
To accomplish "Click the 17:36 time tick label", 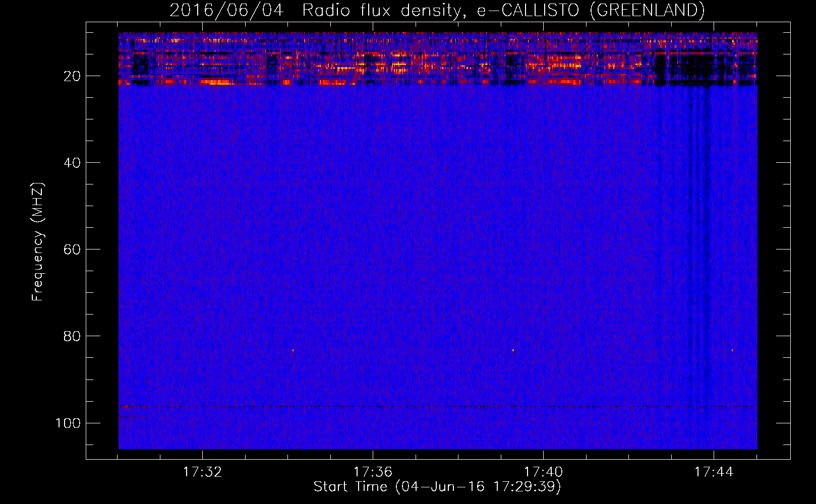I will click(x=373, y=472).
